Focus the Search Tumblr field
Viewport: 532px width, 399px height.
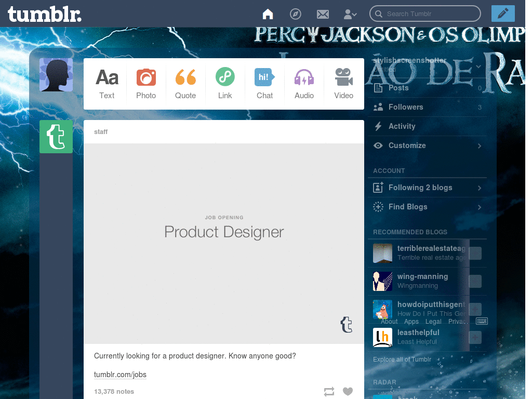[x=425, y=14]
